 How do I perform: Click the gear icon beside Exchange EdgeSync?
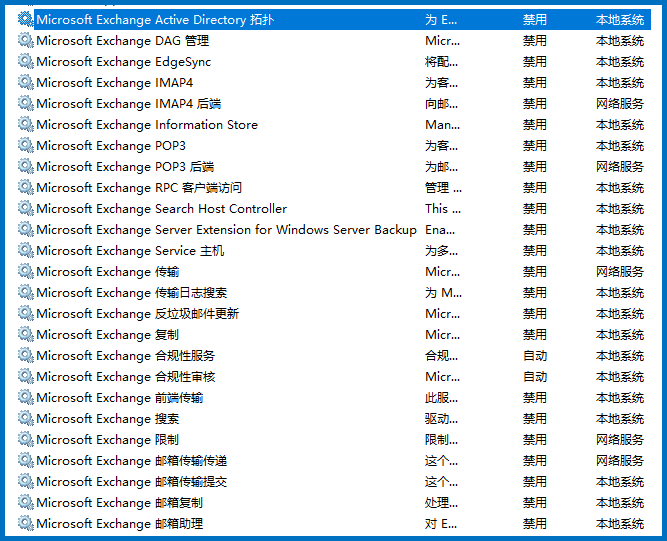(26, 61)
